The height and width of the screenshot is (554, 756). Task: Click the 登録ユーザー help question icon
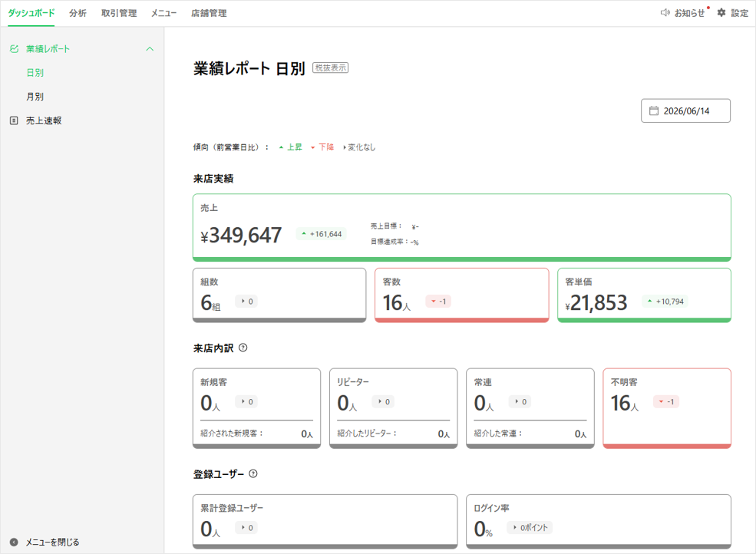pyautogui.click(x=253, y=473)
